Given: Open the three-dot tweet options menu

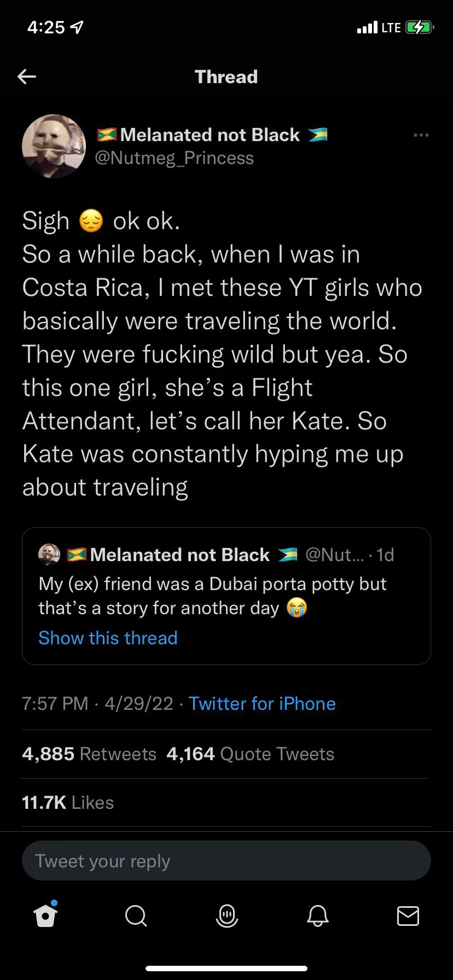Looking at the screenshot, I should (421, 135).
